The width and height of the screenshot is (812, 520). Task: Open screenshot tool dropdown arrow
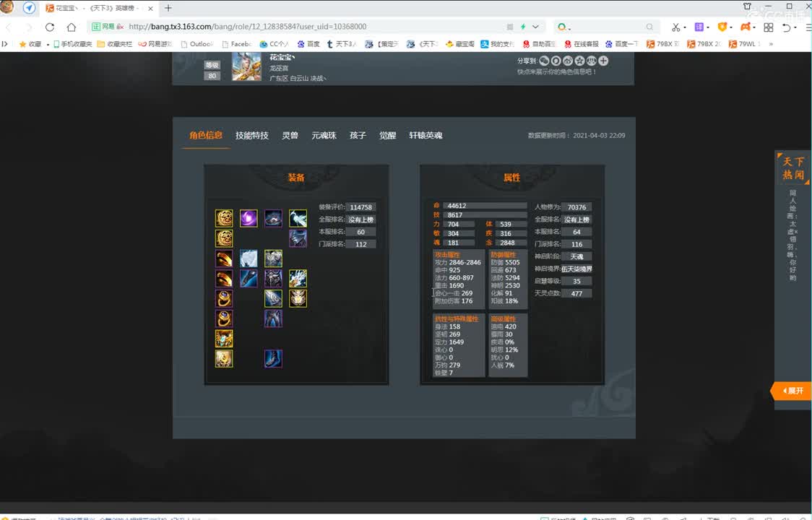pyautogui.click(x=685, y=27)
